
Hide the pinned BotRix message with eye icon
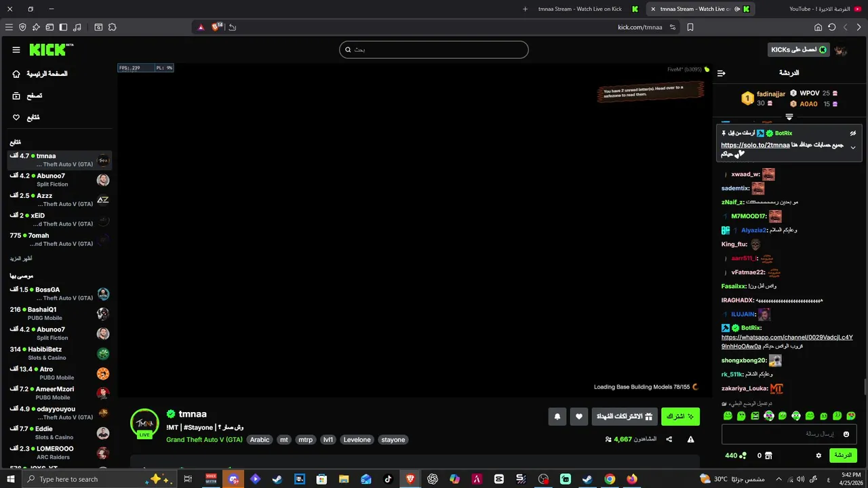(x=853, y=133)
